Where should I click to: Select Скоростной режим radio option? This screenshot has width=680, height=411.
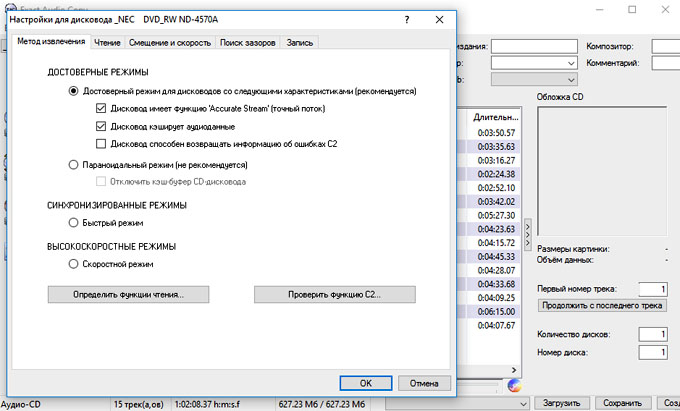[73, 264]
